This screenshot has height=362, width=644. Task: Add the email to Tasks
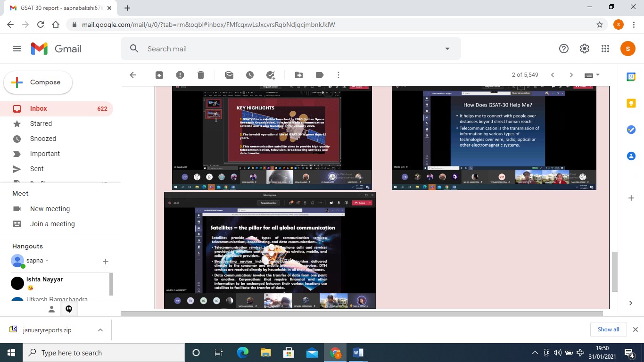(271, 75)
